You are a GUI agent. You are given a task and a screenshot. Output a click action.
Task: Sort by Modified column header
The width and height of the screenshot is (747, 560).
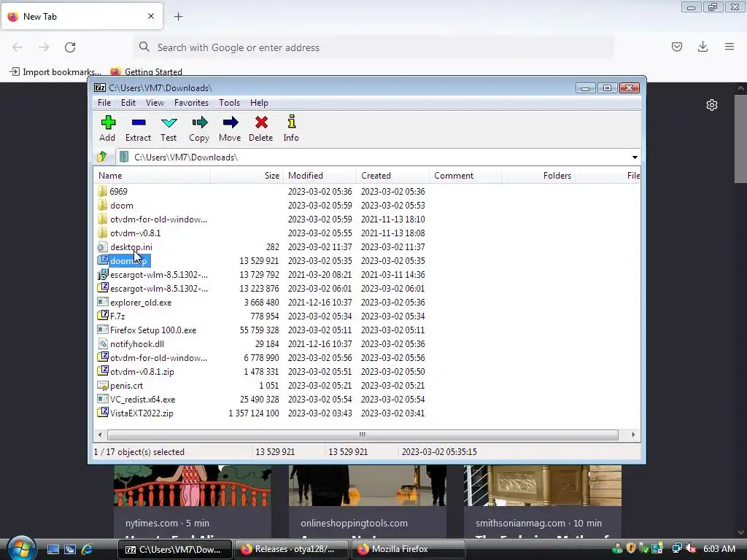320,176
